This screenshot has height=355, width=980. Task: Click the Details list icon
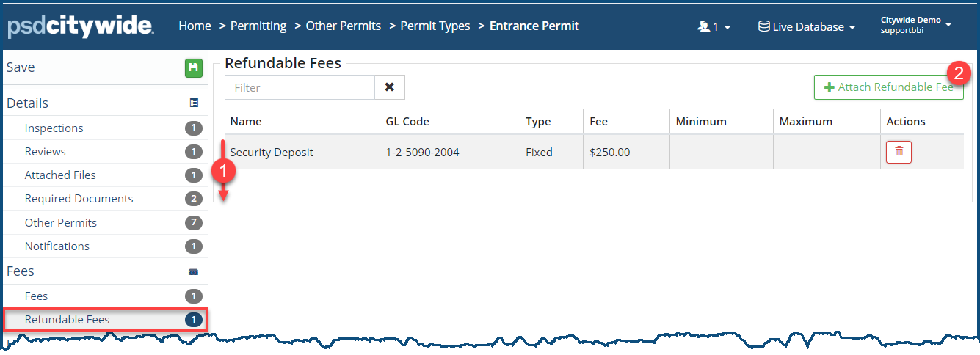pyautogui.click(x=194, y=103)
